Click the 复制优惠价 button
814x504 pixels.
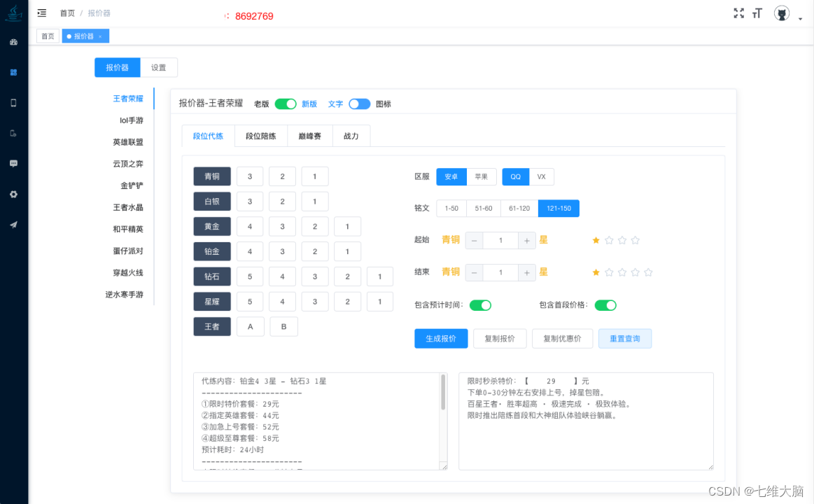(x=562, y=338)
